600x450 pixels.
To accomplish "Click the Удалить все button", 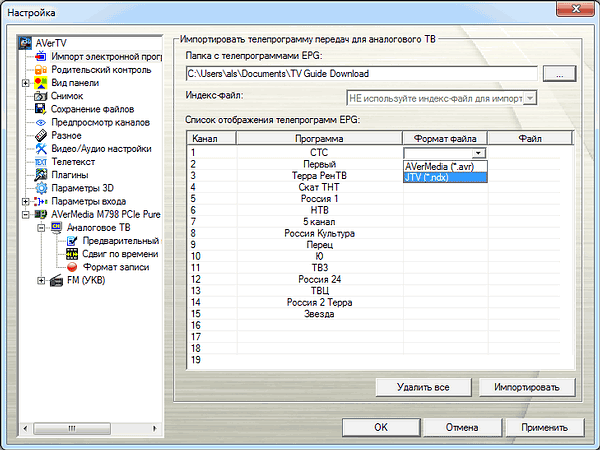I will click(x=423, y=387).
